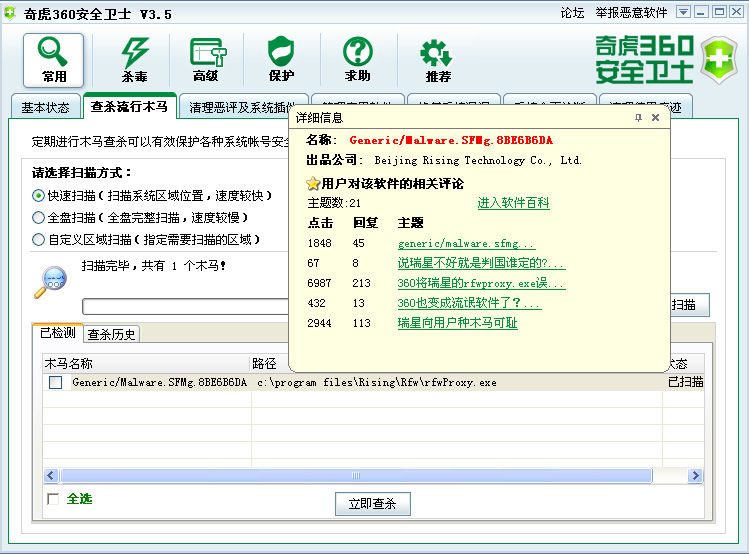This screenshot has width=749, height=554.
Task: Check the Generic/Malware.SFMg trojan row checkbox
Action: pos(56,382)
